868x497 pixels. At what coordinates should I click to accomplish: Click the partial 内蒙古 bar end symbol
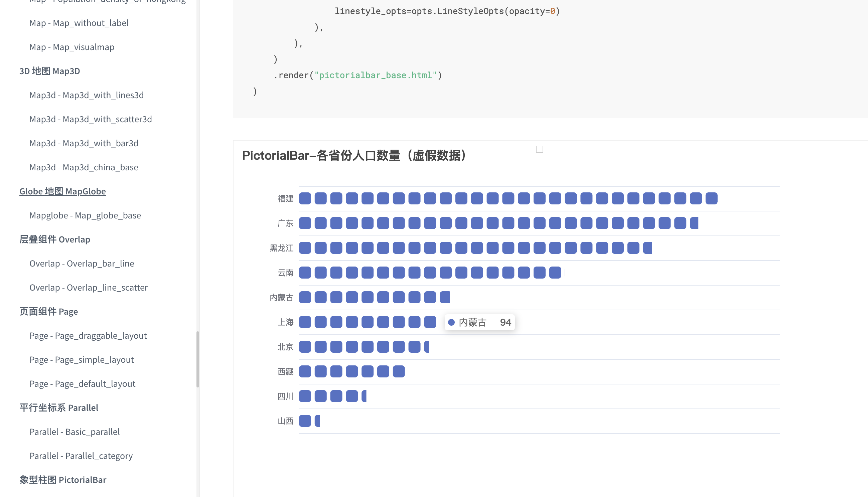click(444, 297)
